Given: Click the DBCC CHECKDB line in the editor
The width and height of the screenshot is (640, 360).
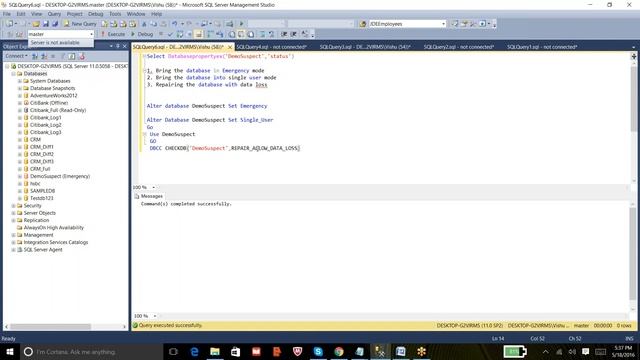Looking at the screenshot, I should click(225, 148).
